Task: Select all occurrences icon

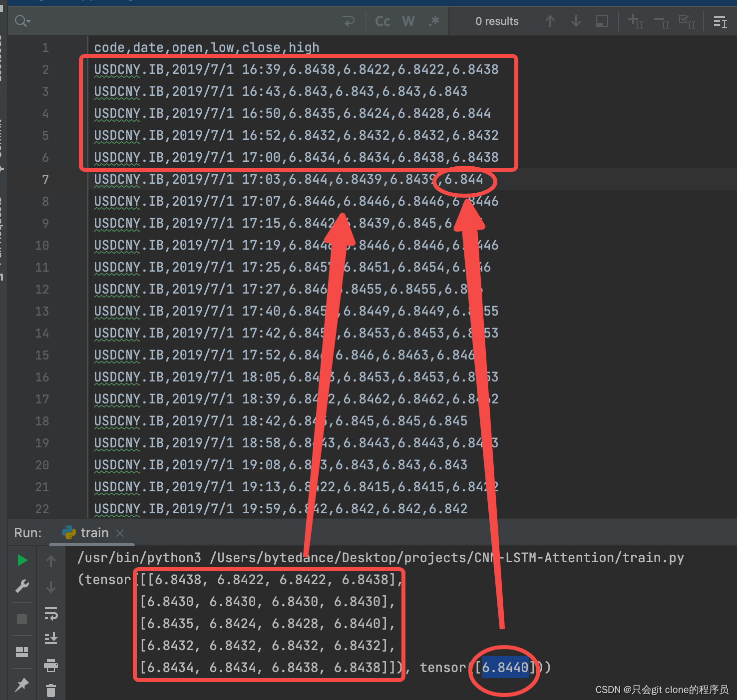Action: point(687,21)
